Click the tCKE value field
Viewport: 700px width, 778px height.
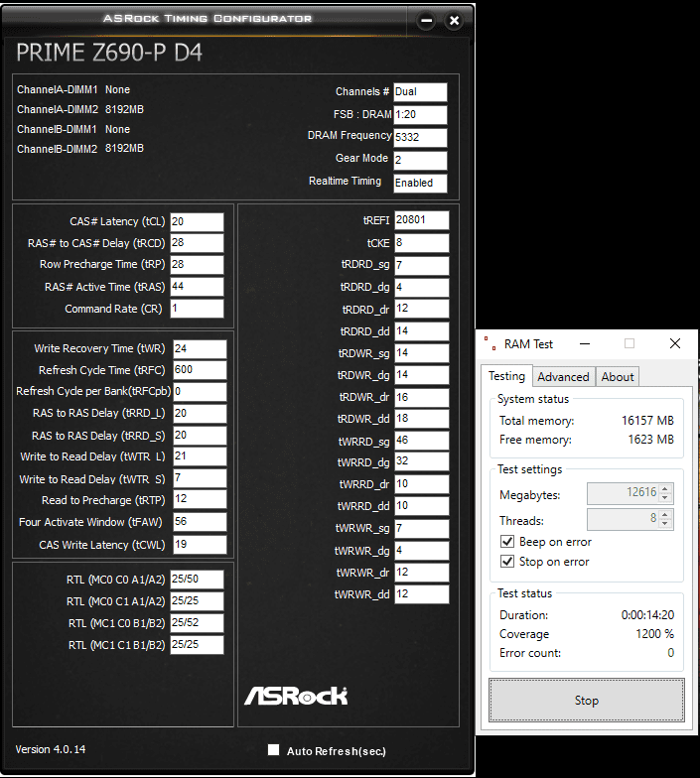pos(421,243)
